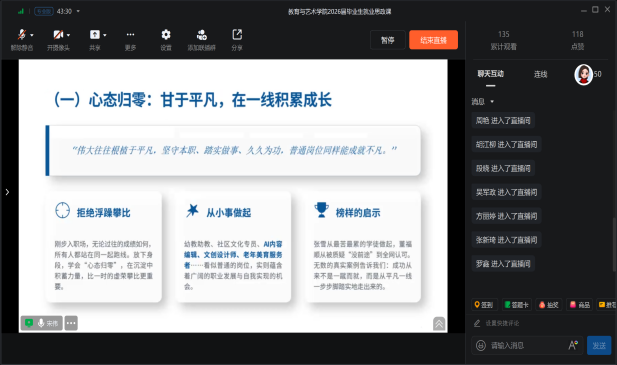Unmute the microphone icon
Screen dimensions: 617x365
click(22, 35)
